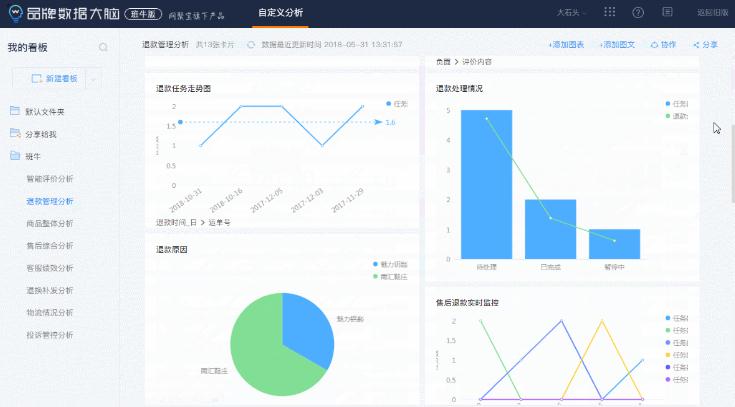Click 退款时间_日 drill breadcrumb
Screen dimensions: 735x407
[x=176, y=222]
